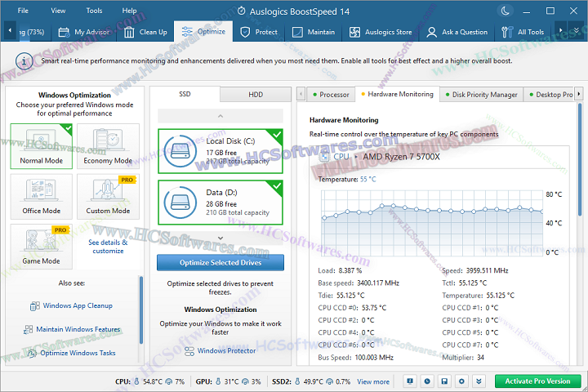Click the status bar clock icon
The image size is (588, 392).
[x=427, y=381]
